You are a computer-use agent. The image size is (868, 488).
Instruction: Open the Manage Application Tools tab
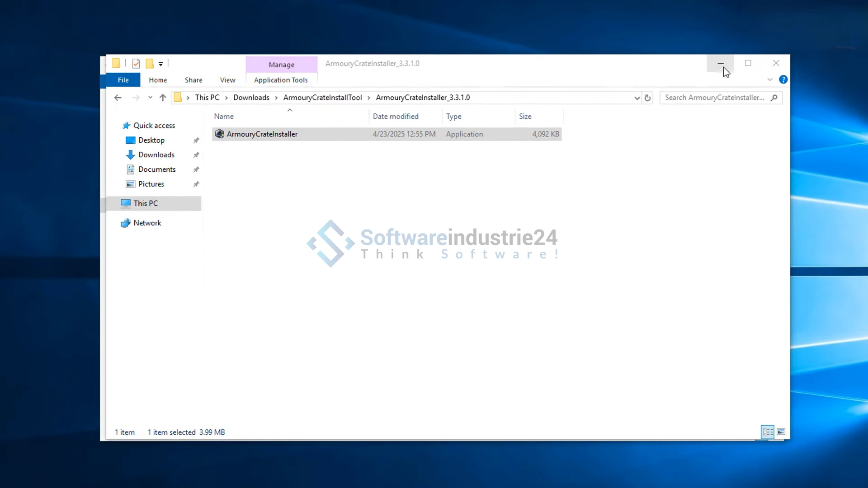pos(281,65)
